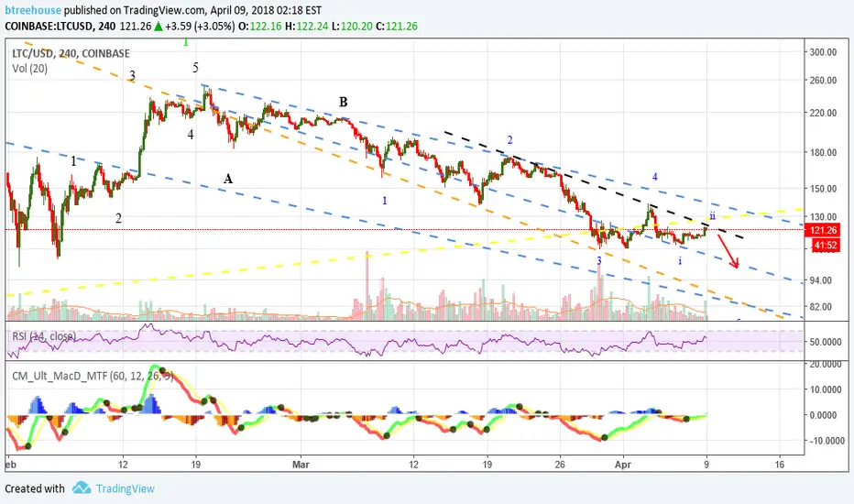
Task: Click the RSI (14, close) indicator label
Action: coord(44,336)
